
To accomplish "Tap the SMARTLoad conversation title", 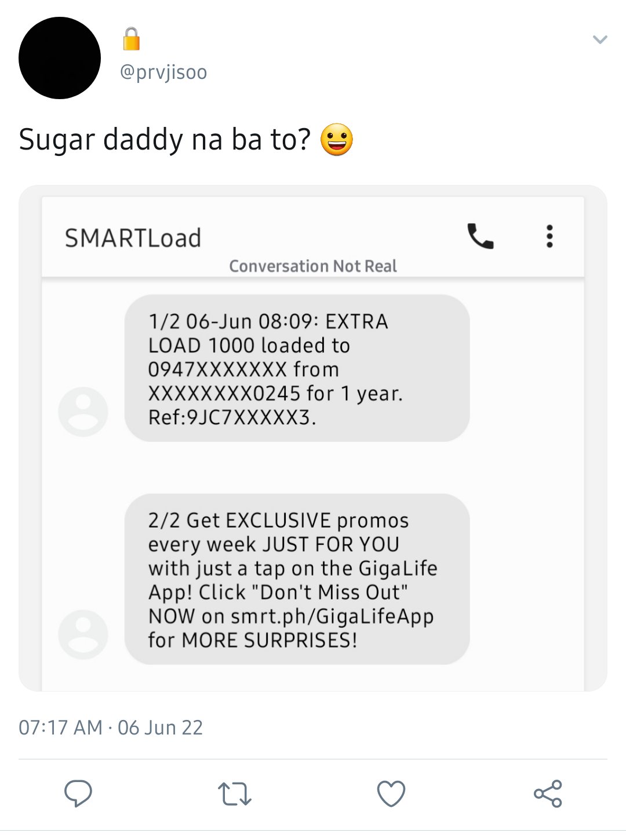I will (133, 238).
